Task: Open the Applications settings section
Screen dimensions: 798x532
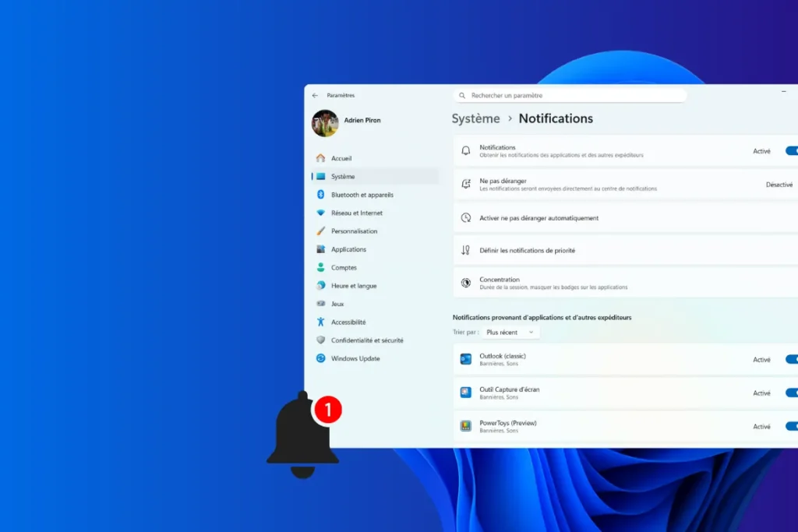Action: [x=350, y=249]
